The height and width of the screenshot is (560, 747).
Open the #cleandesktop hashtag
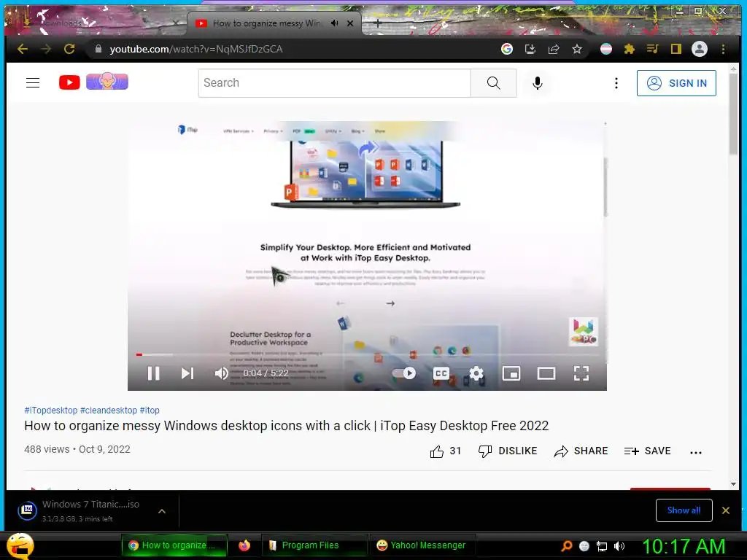click(x=109, y=410)
